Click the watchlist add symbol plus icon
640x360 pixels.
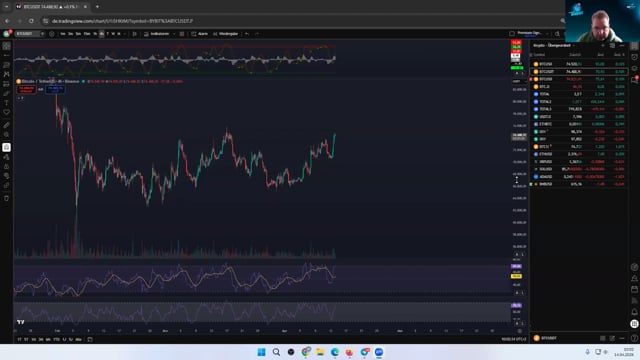tap(603, 45)
